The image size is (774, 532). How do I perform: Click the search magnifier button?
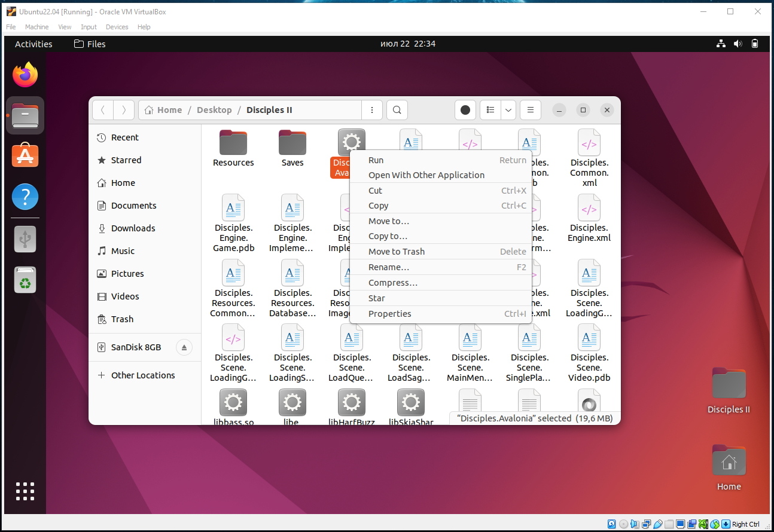(x=397, y=110)
